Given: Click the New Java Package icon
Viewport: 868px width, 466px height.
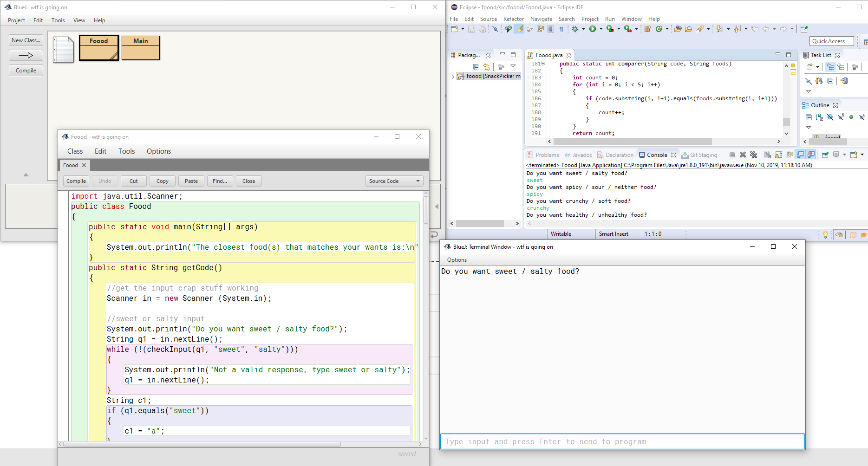Looking at the screenshot, I should point(647,29).
